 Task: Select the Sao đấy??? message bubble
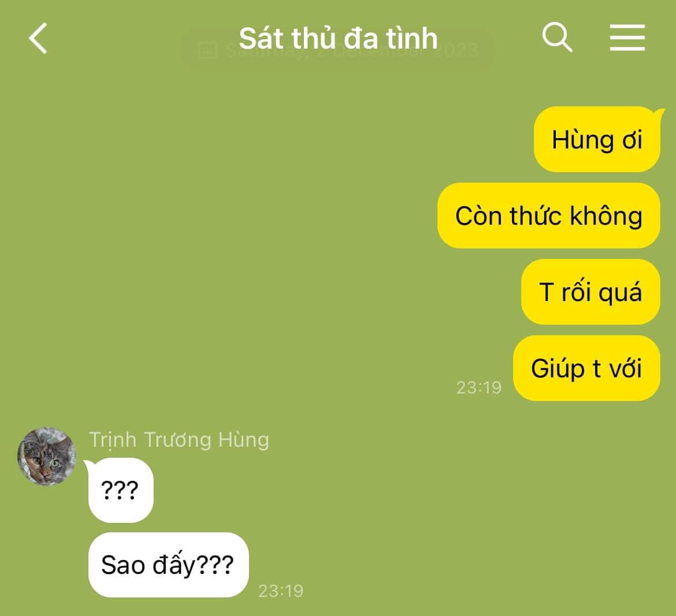[169, 565]
